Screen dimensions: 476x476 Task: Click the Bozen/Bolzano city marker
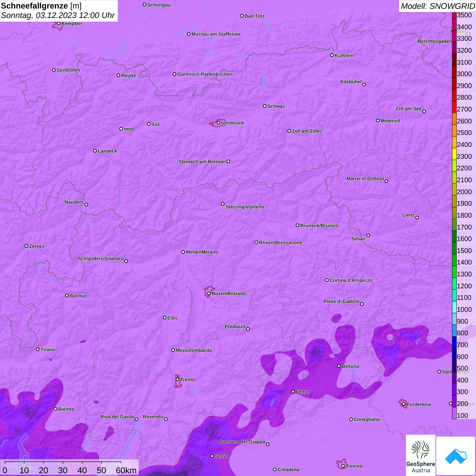(209, 293)
